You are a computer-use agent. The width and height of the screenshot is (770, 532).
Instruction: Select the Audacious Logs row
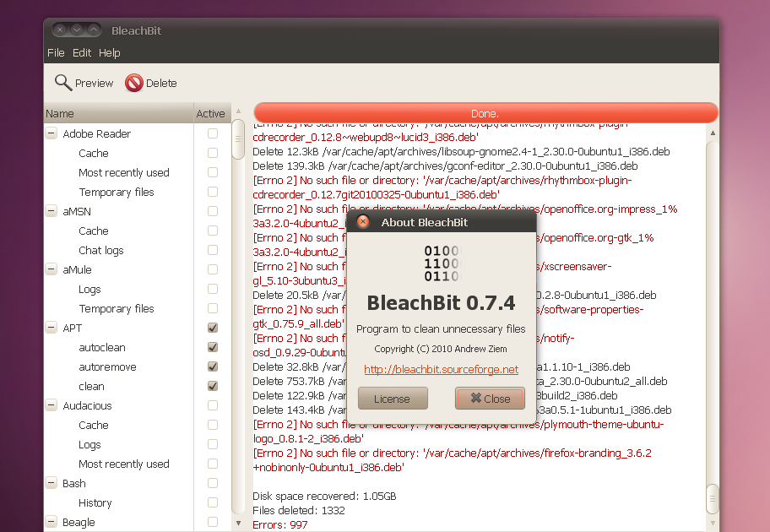coord(138,444)
